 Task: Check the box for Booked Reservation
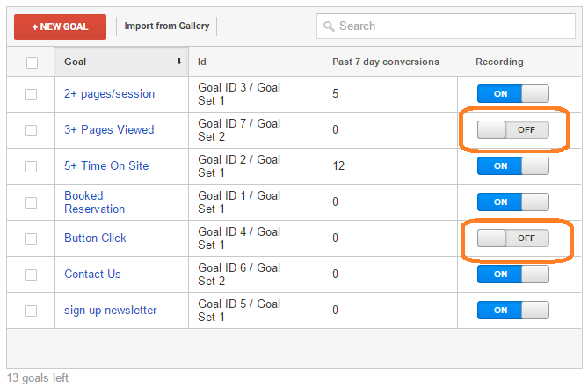[x=31, y=202]
